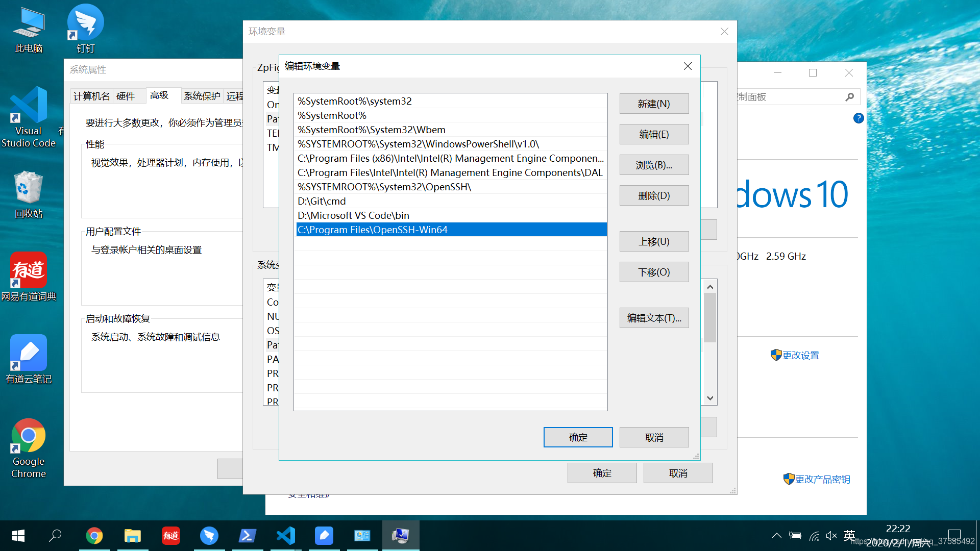Open help via the question mark icon
980x551 pixels.
click(858, 118)
